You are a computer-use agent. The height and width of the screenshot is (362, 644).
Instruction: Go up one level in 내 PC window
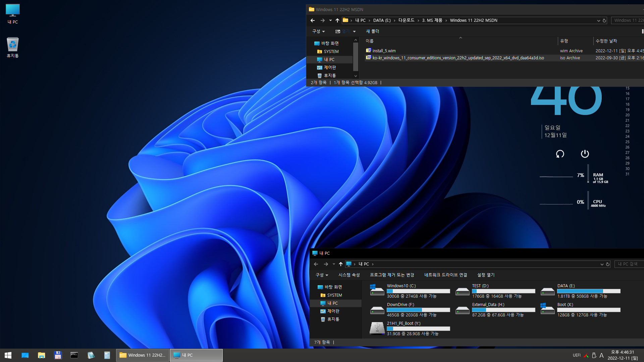341,264
